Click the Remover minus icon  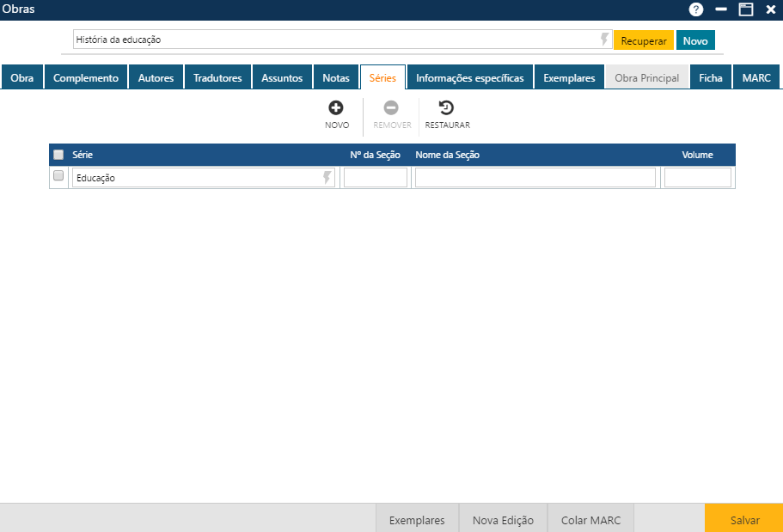pyautogui.click(x=391, y=107)
